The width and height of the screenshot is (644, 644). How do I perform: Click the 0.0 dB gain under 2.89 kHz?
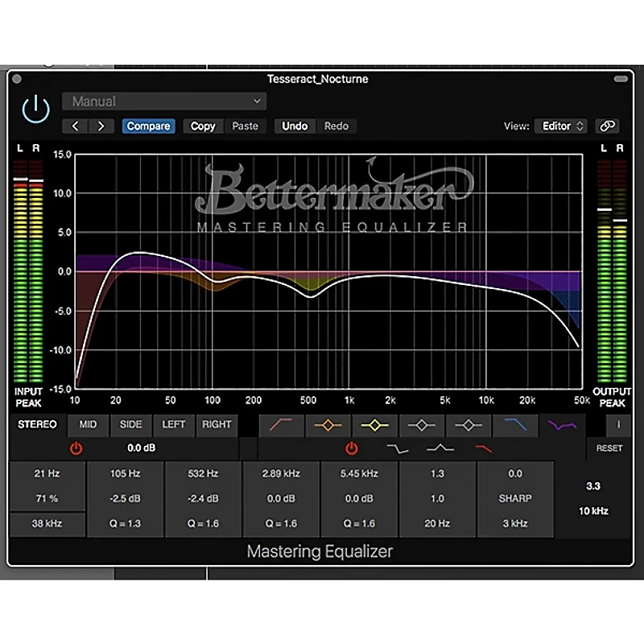[281, 498]
